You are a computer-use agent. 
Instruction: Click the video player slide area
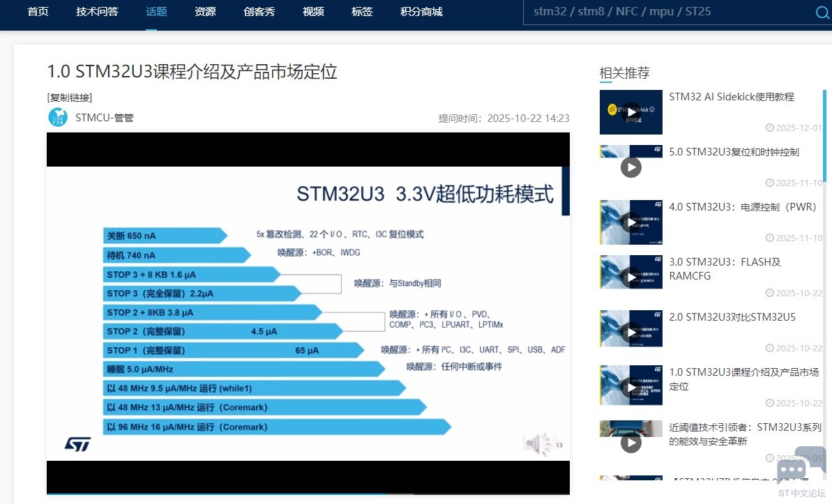pos(308,313)
